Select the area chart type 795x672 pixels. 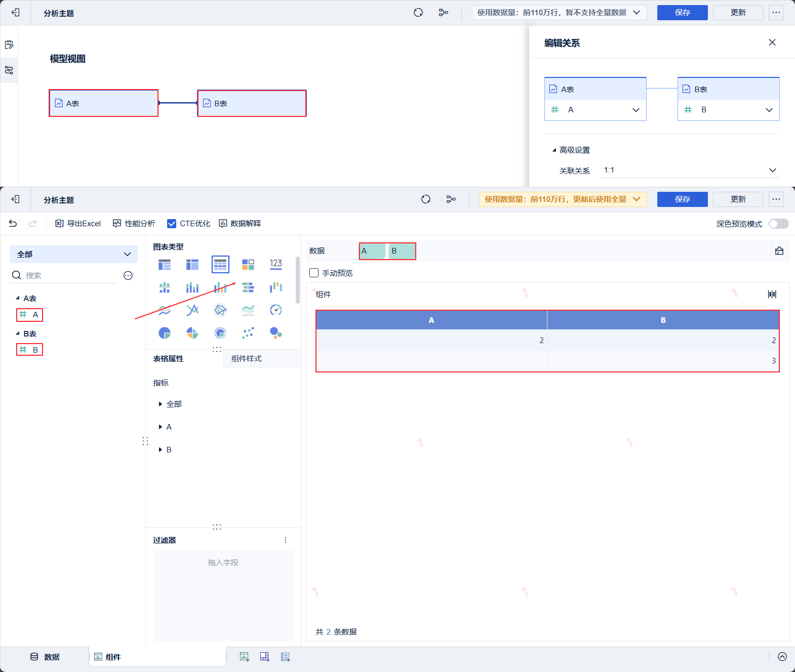pyautogui.click(x=248, y=310)
